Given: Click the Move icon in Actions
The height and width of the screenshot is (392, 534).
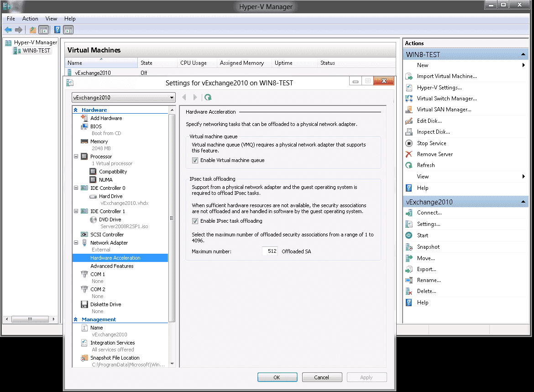Looking at the screenshot, I should (409, 258).
